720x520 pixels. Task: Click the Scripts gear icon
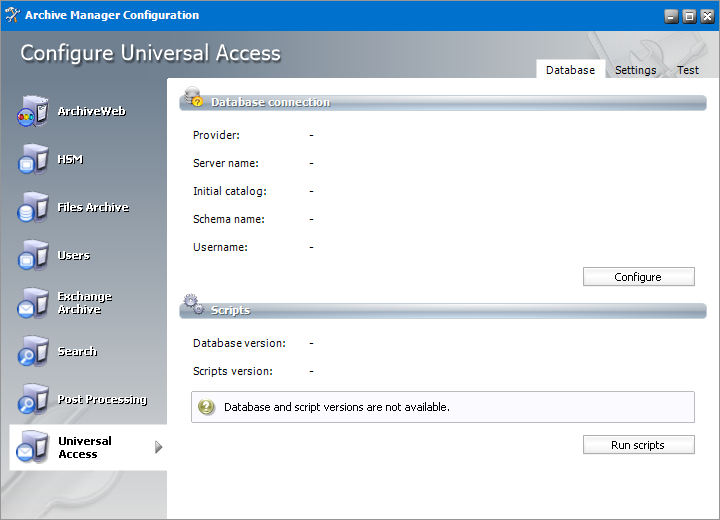coord(193,306)
